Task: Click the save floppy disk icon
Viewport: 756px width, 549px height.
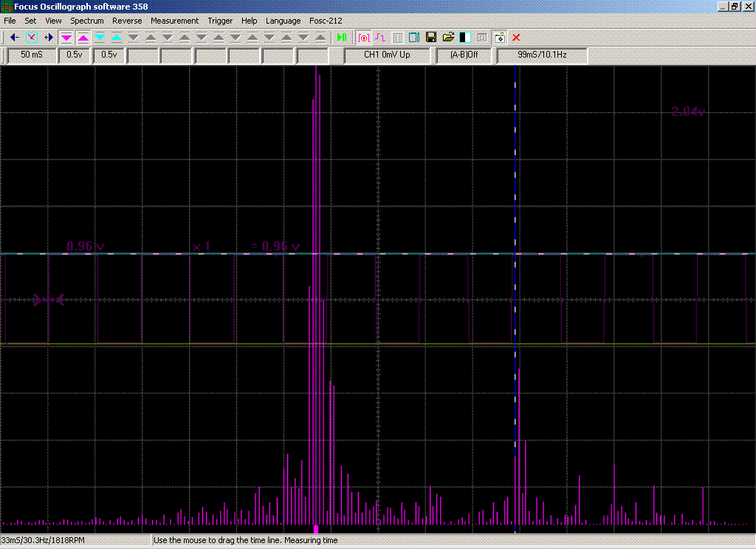Action: tap(431, 37)
